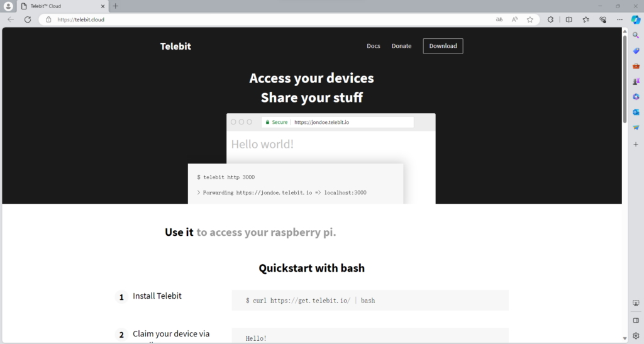Open the Outlook icon in the sidebar
This screenshot has height=344, width=644.
[636, 112]
